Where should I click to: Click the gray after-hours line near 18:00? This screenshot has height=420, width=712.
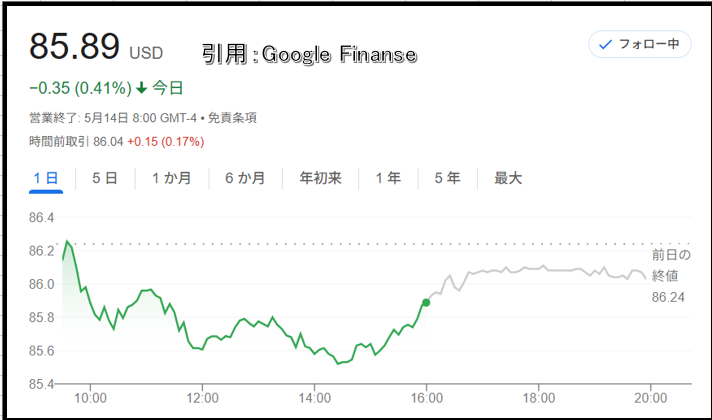539,268
